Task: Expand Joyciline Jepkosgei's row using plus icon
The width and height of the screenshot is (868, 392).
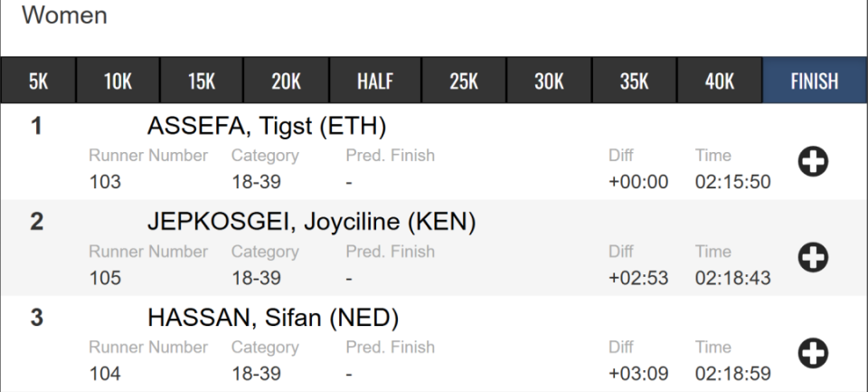Action: 813,257
